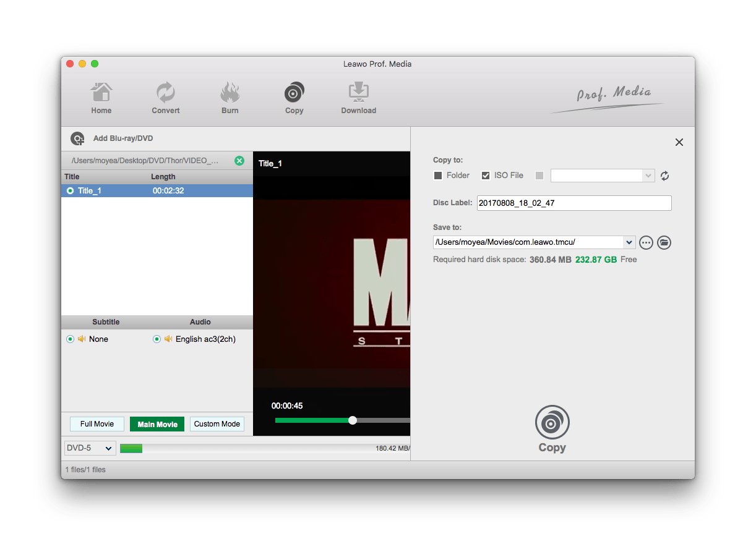Click the None subtitle speaker icon
756x552 pixels.
click(82, 339)
